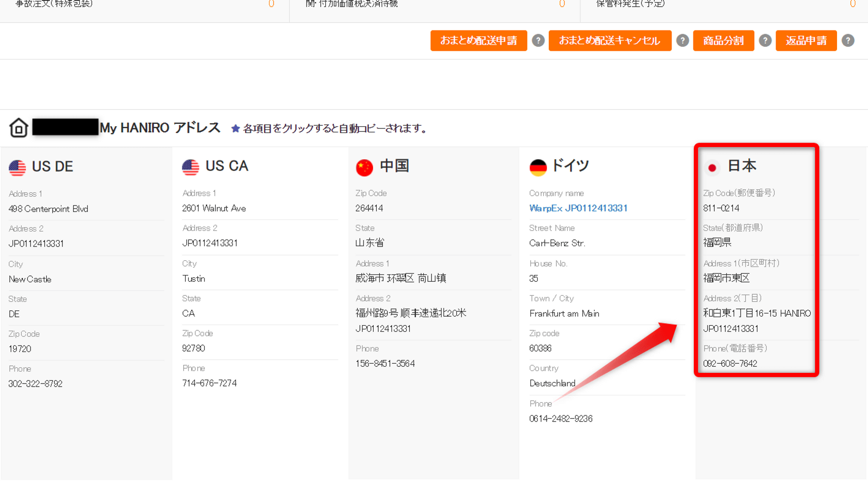Open the WarpEx JP0112413331 company link
Viewport: 868px width, 484px height.
point(578,208)
